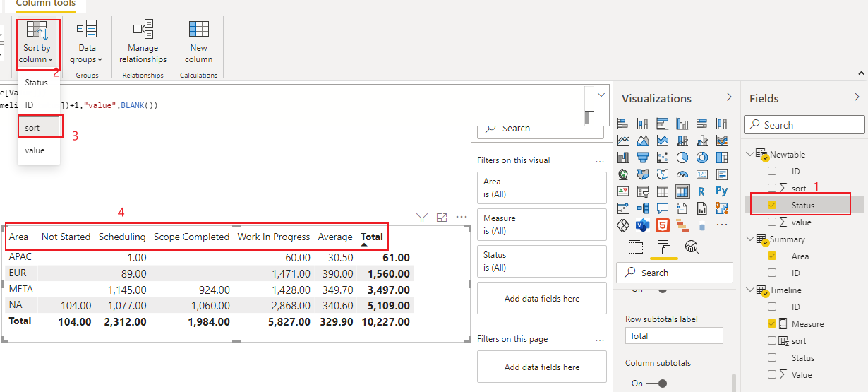This screenshot has height=392, width=868.
Task: Select the Slicer visual
Action: pos(643,191)
